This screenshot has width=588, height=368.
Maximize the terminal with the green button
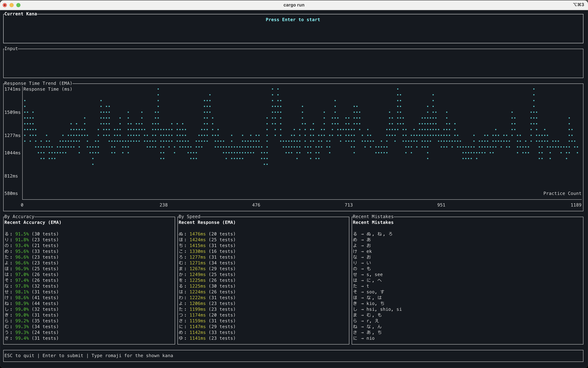tap(18, 5)
